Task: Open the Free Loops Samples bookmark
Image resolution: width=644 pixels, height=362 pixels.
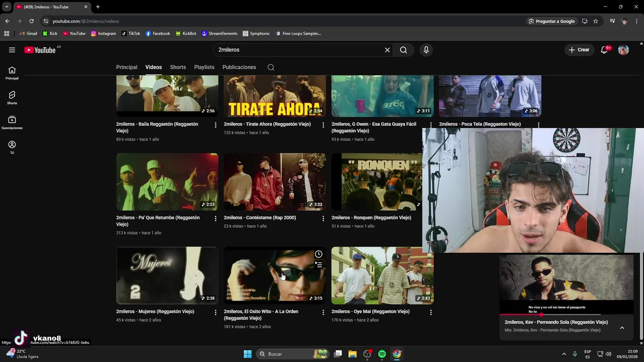Action: click(x=298, y=34)
